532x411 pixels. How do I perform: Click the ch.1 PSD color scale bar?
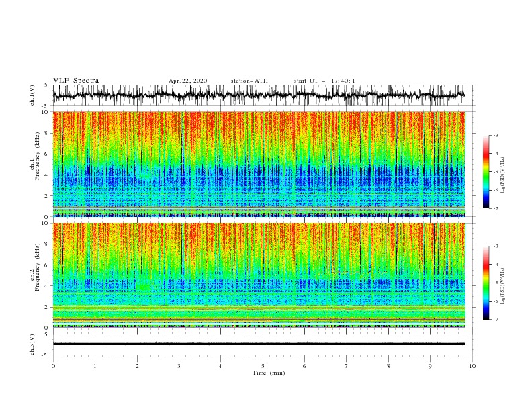click(x=486, y=172)
